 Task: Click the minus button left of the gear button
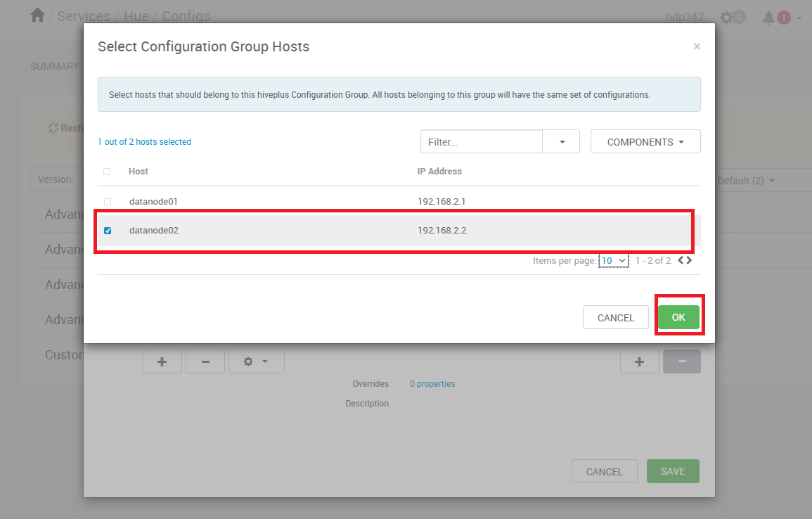[205, 361]
